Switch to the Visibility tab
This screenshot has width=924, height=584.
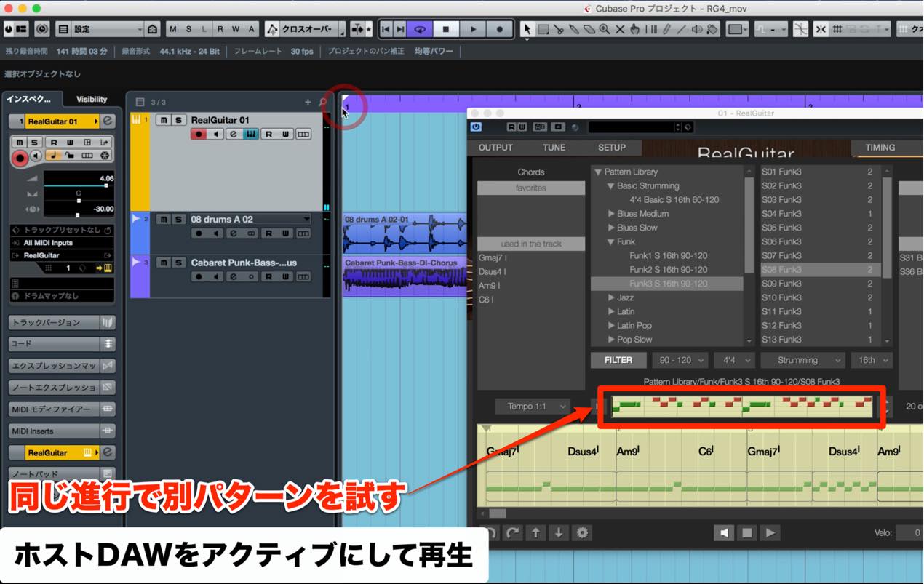pyautogui.click(x=92, y=99)
